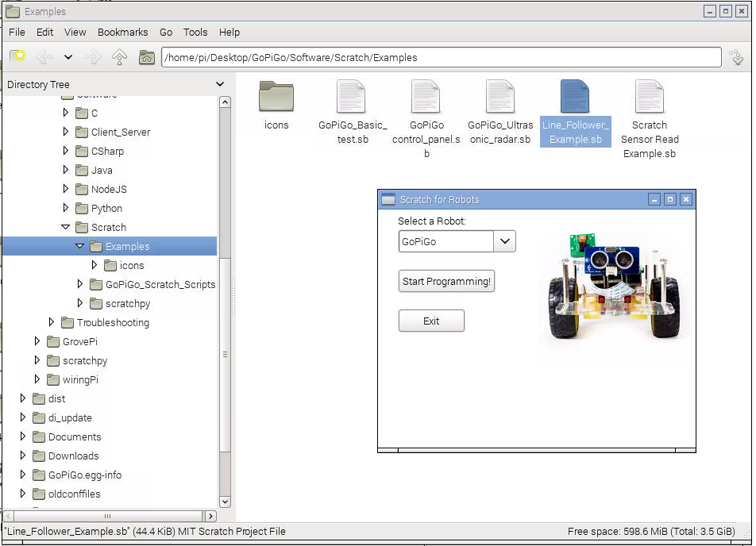Minimize the Scratch for Robots window
The width and height of the screenshot is (756, 546).
[654, 199]
